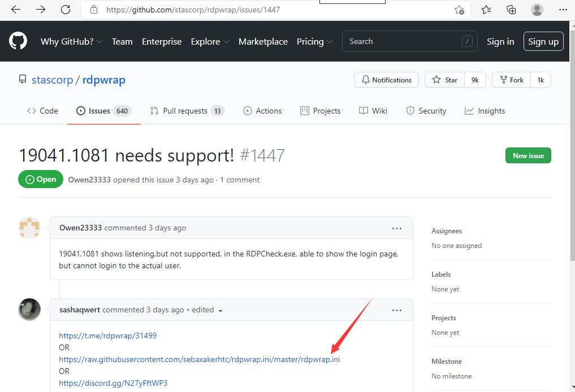Switch to the Actions tab
575x392 pixels.
point(262,111)
